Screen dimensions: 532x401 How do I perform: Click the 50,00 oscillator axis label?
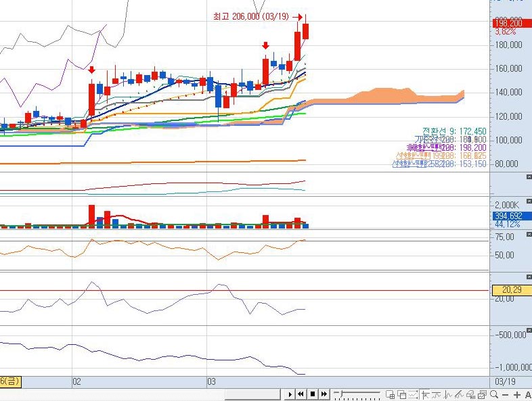click(504, 255)
